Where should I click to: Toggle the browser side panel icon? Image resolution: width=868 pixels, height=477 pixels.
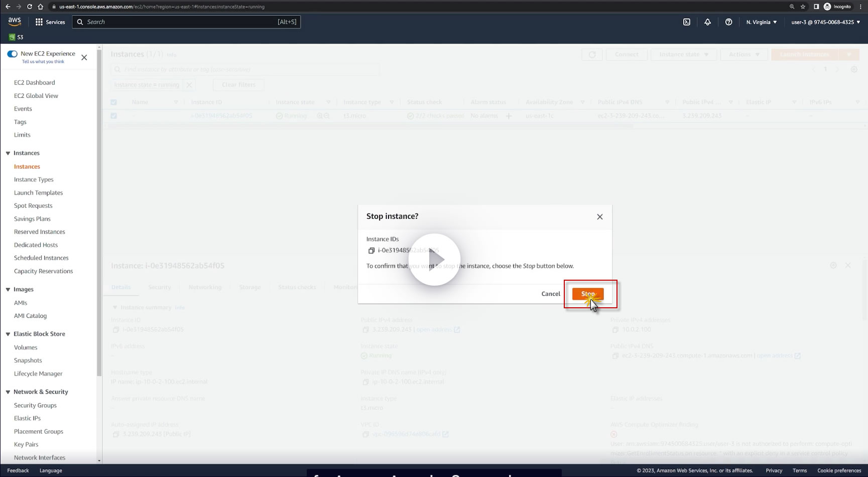point(816,7)
